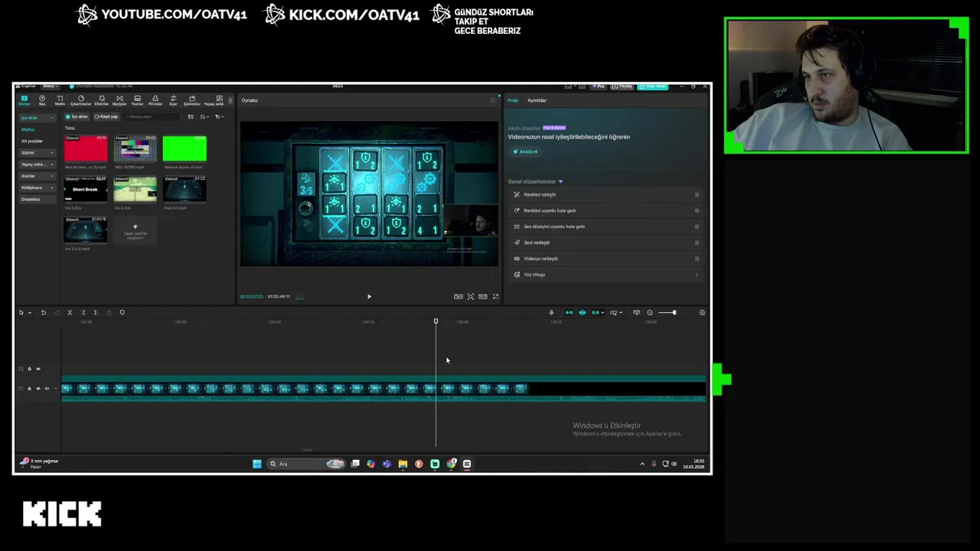The height and width of the screenshot is (551, 980).
Task: Switch media grid view layout icon
Action: [191, 116]
